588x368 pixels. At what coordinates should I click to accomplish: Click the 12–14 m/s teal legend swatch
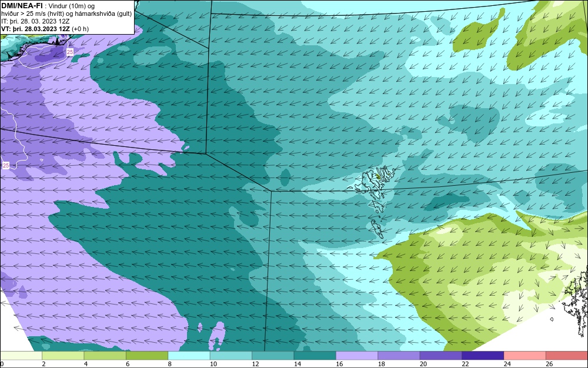pyautogui.click(x=273, y=356)
